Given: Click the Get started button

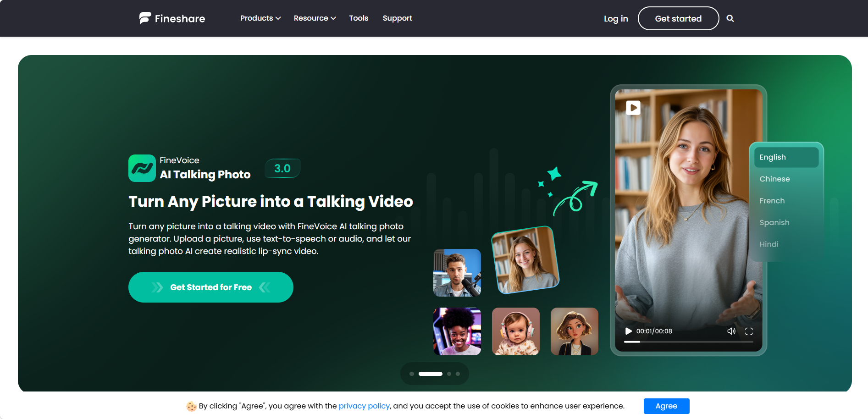Looking at the screenshot, I should click(x=678, y=18).
